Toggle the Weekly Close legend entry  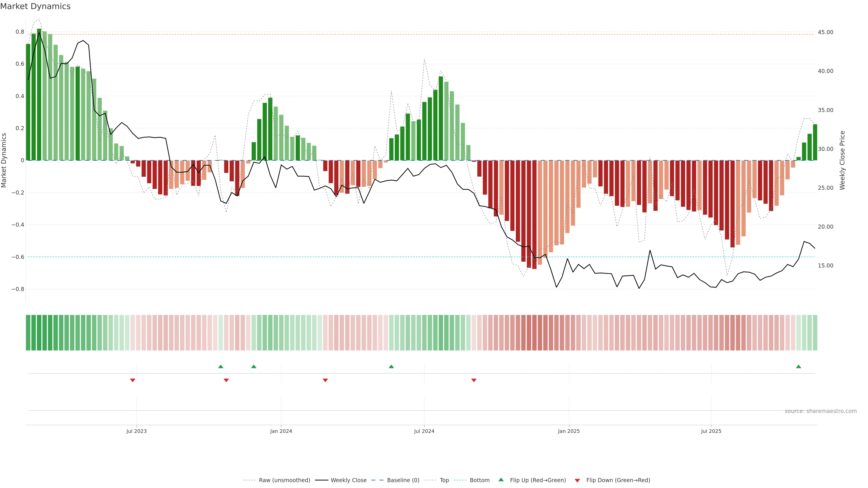click(x=348, y=480)
